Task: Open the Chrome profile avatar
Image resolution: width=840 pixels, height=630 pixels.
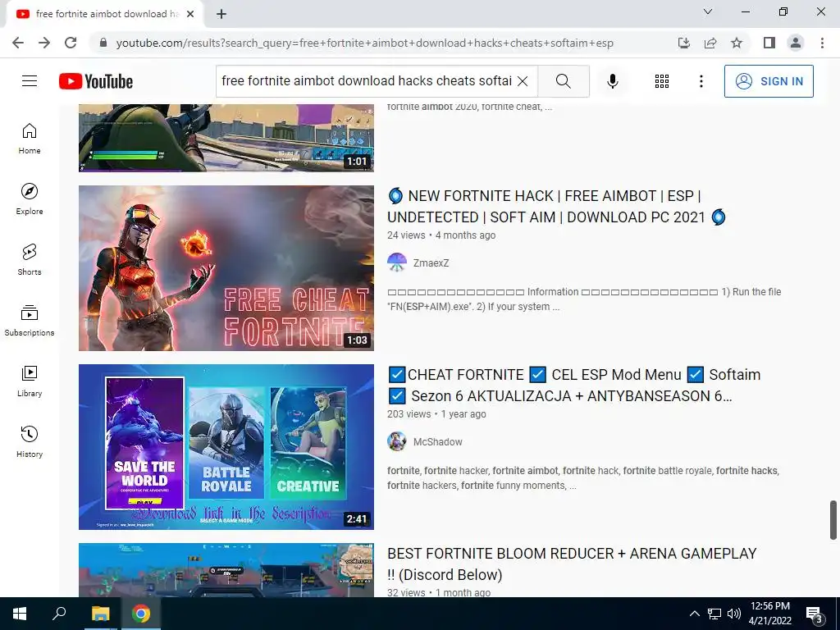Action: click(796, 43)
